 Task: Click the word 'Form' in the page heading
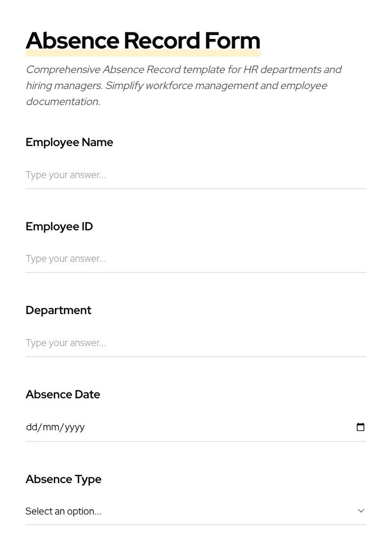pos(232,41)
